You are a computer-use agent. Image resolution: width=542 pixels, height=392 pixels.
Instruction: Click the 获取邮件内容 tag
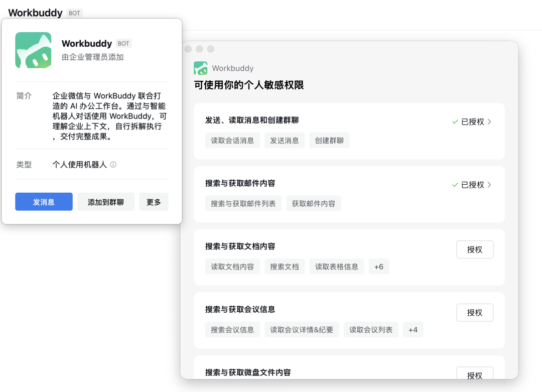click(x=314, y=204)
